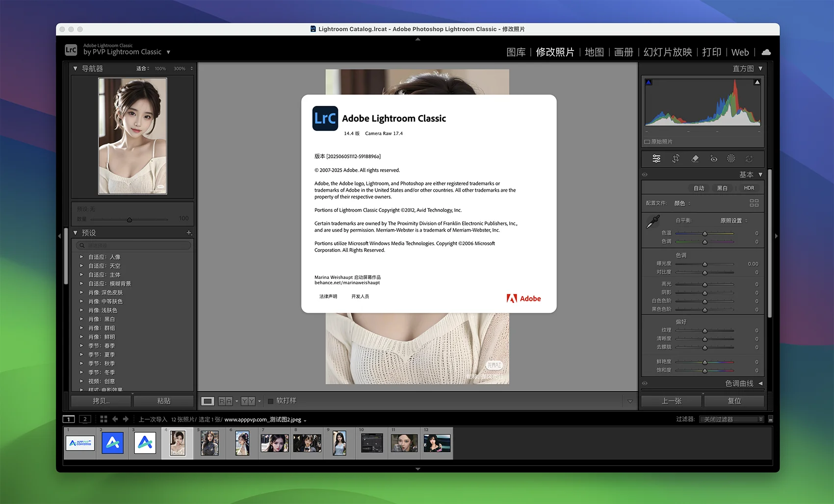Click the 复位 reset button
Screen dimensions: 834x504
[734, 401]
